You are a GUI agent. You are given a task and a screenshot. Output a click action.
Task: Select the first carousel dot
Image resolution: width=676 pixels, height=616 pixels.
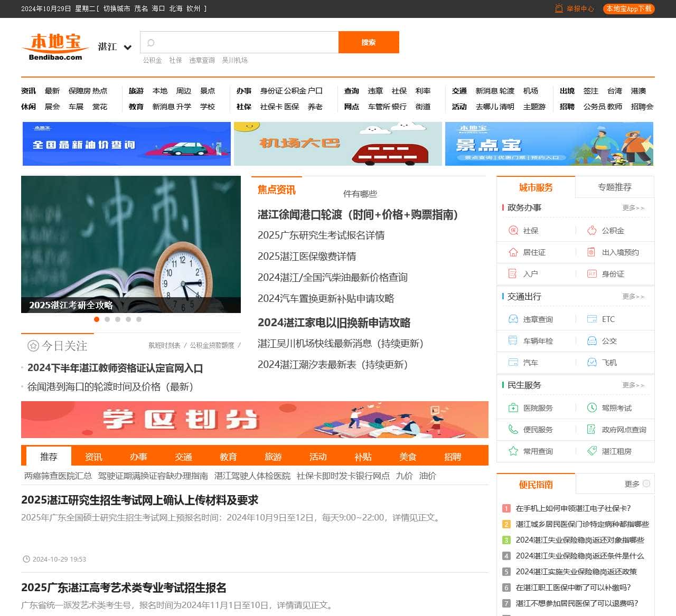click(x=97, y=319)
